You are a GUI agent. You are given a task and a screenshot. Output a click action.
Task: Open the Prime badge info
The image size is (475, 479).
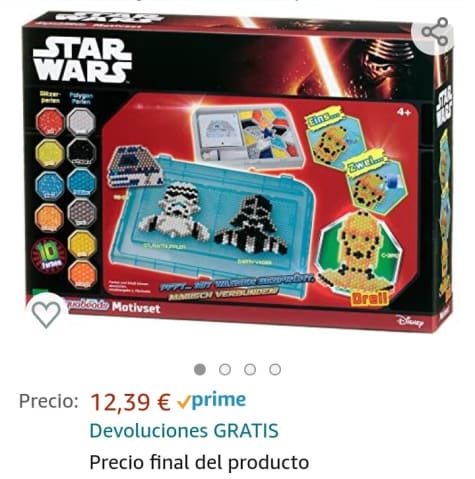pyautogui.click(x=212, y=401)
